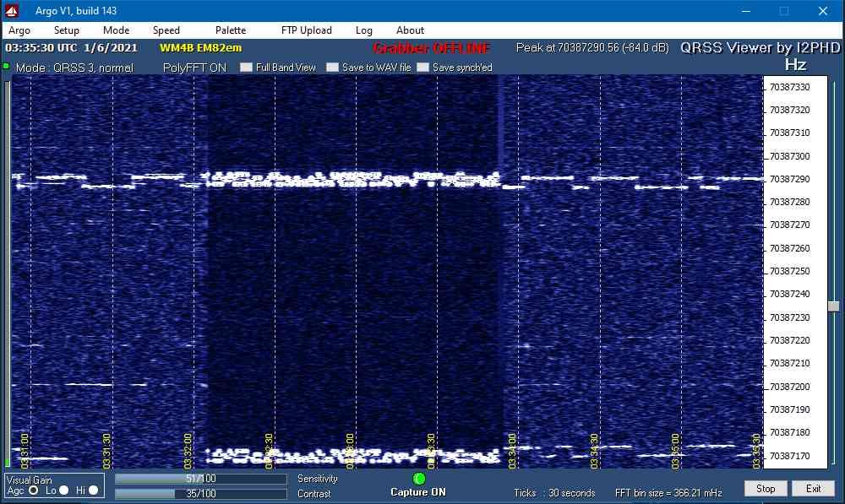Select the Lo visual gain radio button
Screen dimensions: 845x504
click(x=63, y=490)
